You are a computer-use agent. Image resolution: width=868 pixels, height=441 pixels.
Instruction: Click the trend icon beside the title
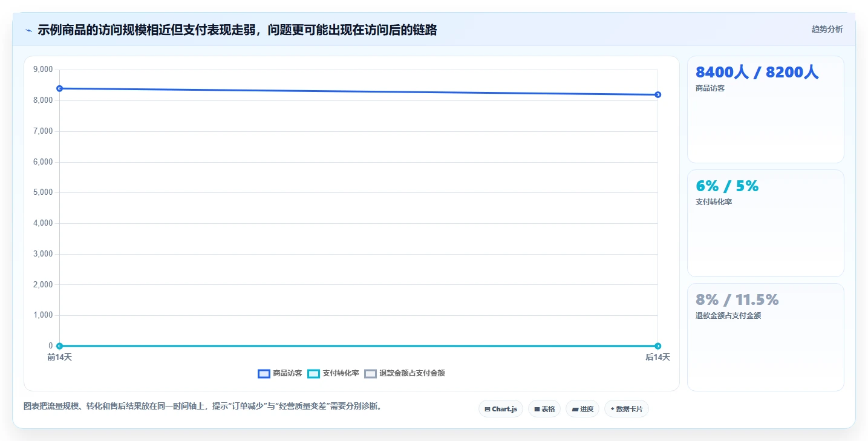click(28, 30)
